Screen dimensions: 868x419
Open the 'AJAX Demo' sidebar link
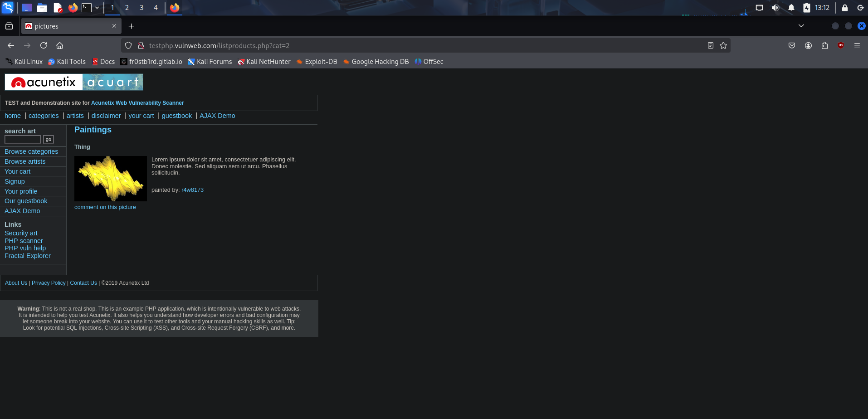tap(22, 211)
